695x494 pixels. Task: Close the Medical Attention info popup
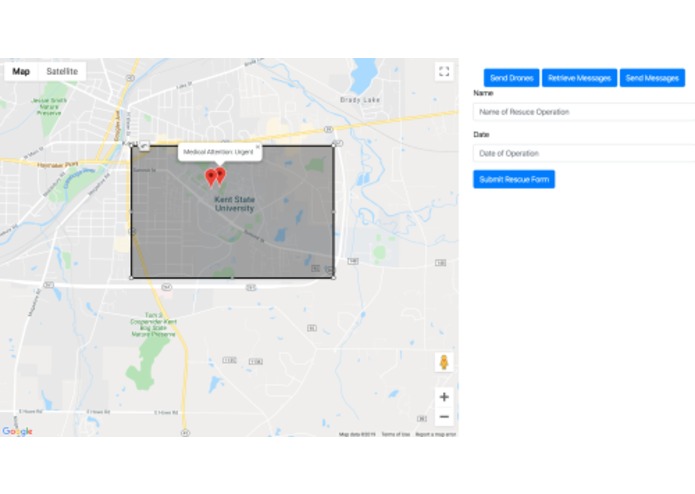tap(258, 147)
